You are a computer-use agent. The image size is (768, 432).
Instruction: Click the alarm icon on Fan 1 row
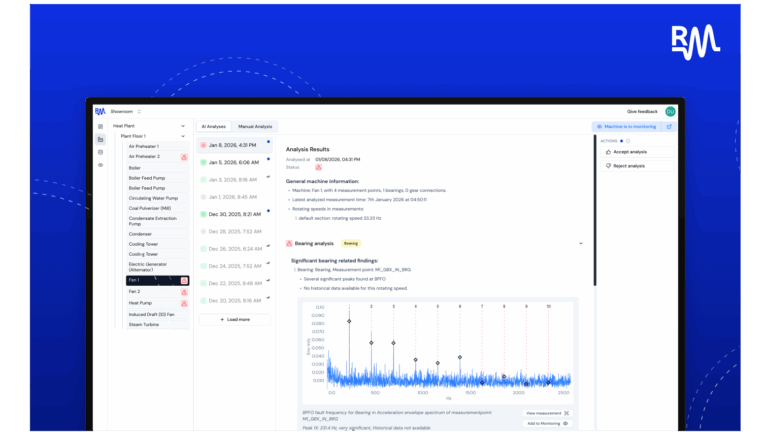click(184, 281)
